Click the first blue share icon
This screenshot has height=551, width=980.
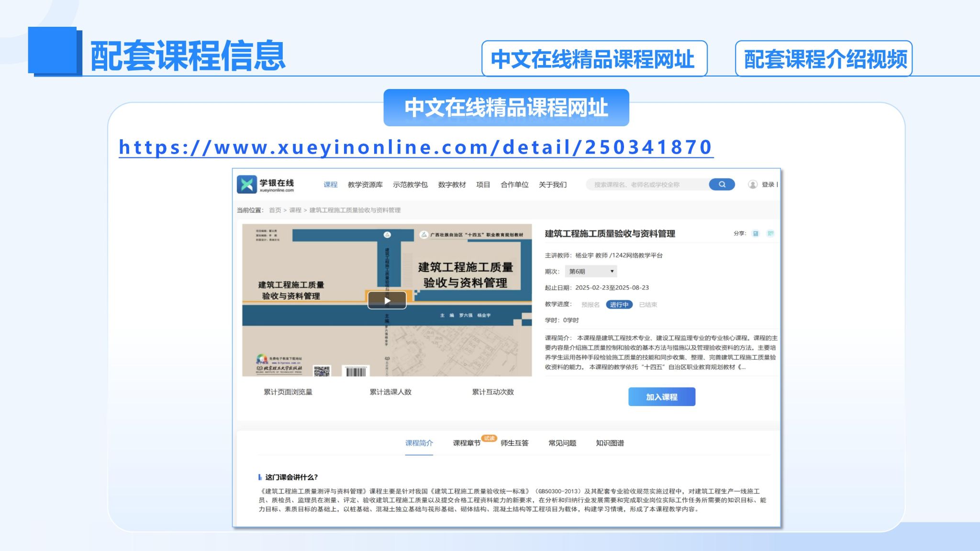pos(756,233)
